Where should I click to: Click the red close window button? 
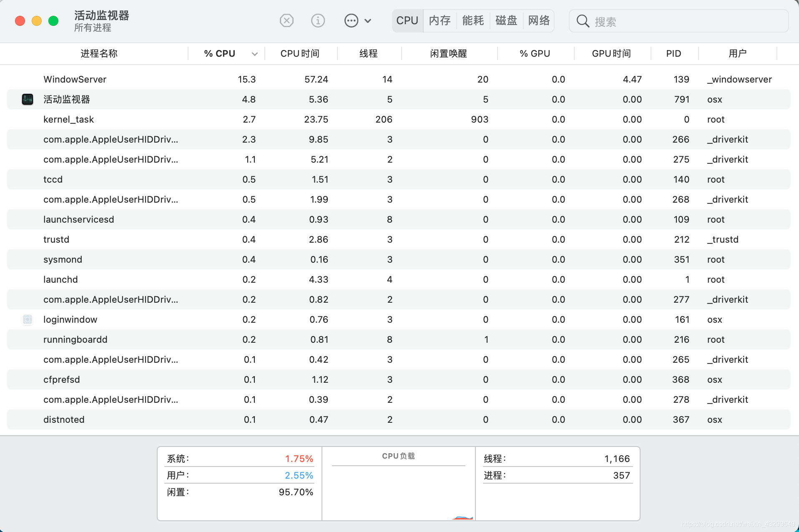pyautogui.click(x=20, y=21)
